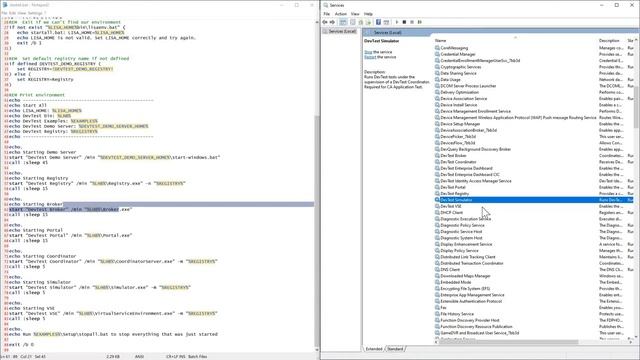
Task: Click the Services window title icon
Action: click(x=326, y=5)
